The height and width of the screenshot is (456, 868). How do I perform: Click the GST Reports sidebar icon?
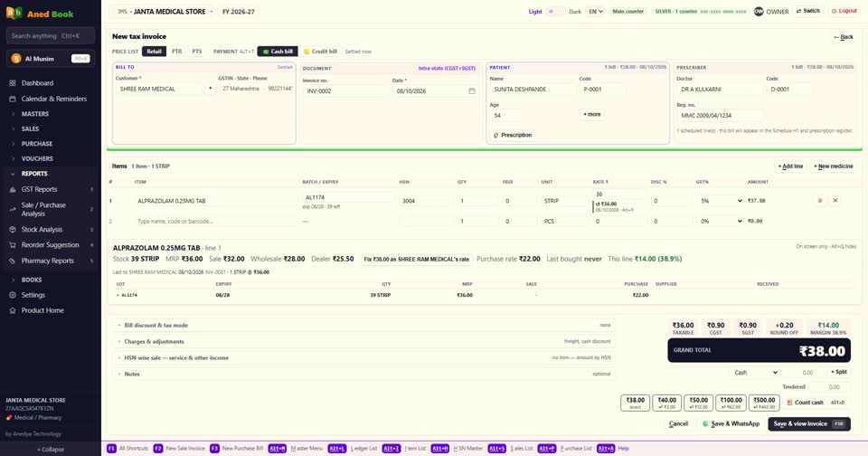point(12,189)
